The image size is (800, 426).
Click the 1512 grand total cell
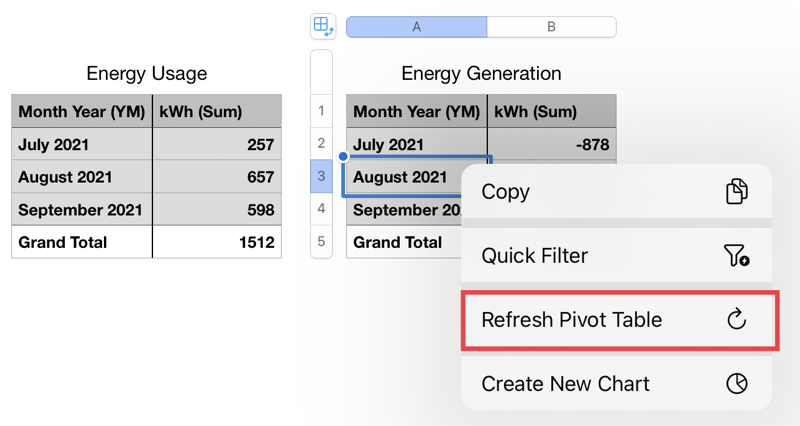(x=217, y=242)
